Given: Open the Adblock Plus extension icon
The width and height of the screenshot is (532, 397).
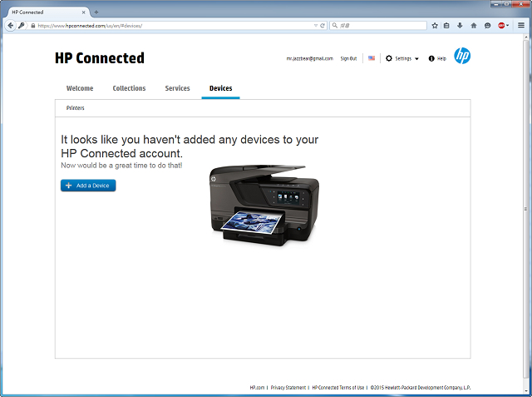Looking at the screenshot, I should (503, 26).
